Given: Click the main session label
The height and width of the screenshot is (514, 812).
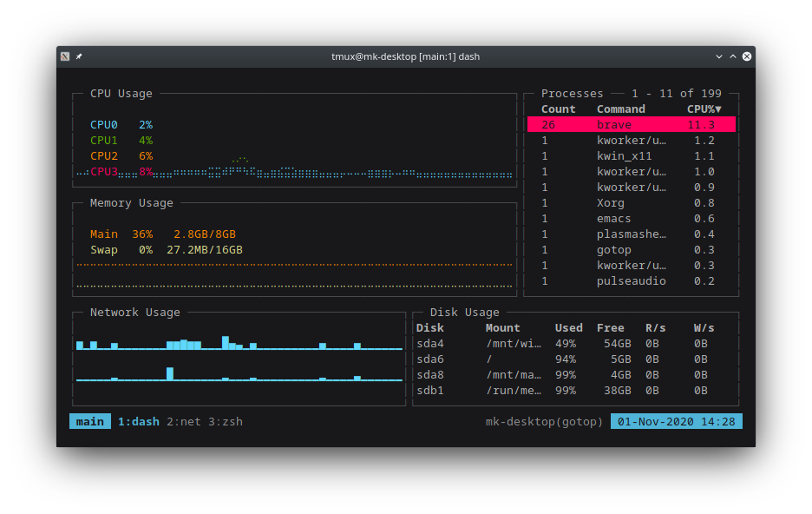Looking at the screenshot, I should pos(90,422).
